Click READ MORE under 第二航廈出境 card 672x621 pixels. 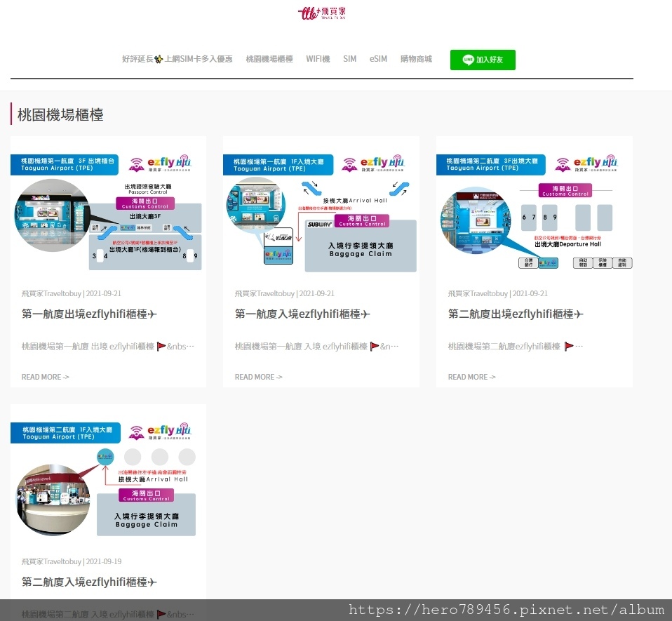(x=471, y=377)
